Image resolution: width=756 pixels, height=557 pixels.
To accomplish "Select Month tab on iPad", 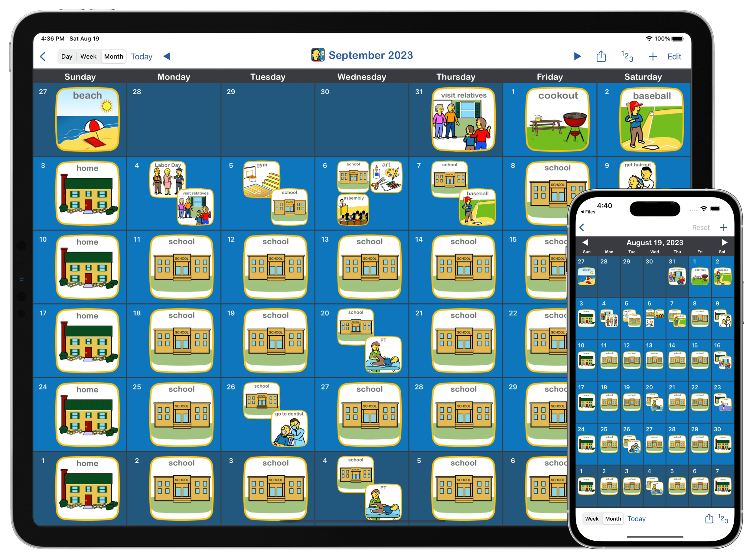I will tap(114, 57).
